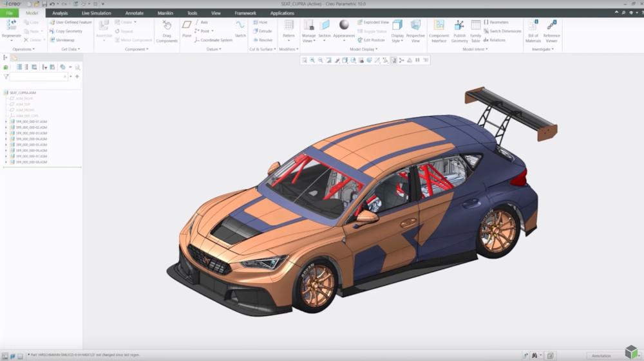Open Saved Orientations in graphics toolbar
Viewport: 644px width, 361px height.
[353, 60]
